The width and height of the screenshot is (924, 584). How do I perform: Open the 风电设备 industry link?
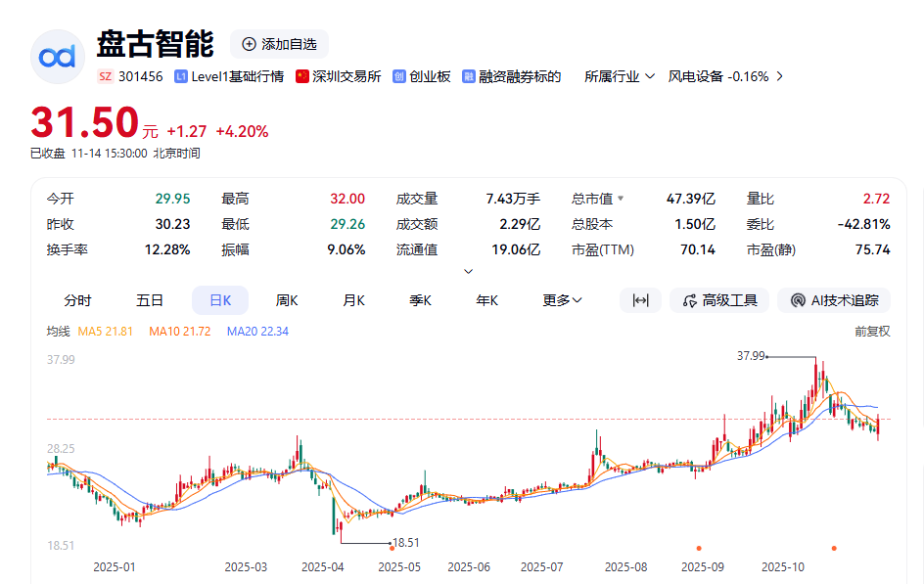(x=696, y=76)
